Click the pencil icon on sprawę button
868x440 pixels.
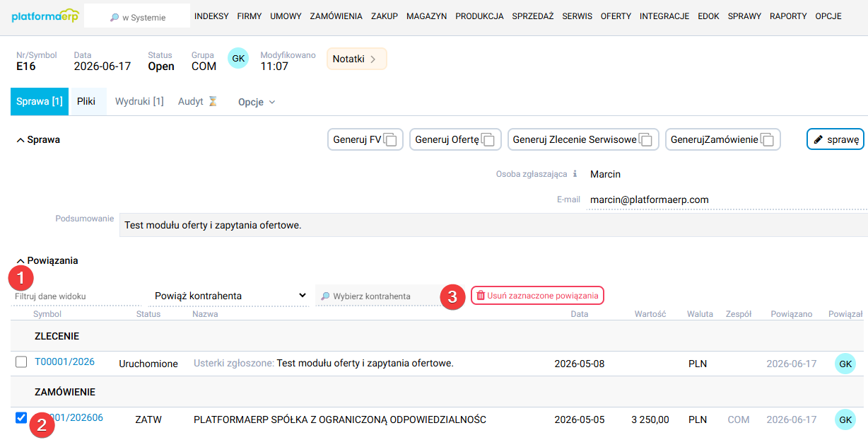[819, 140]
